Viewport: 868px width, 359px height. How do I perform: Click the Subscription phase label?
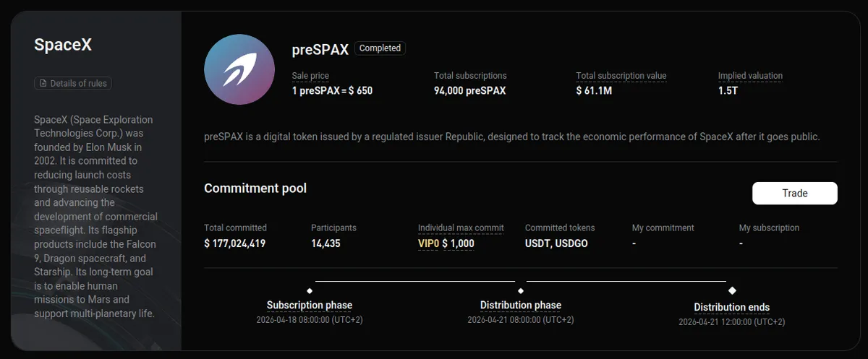(x=310, y=306)
